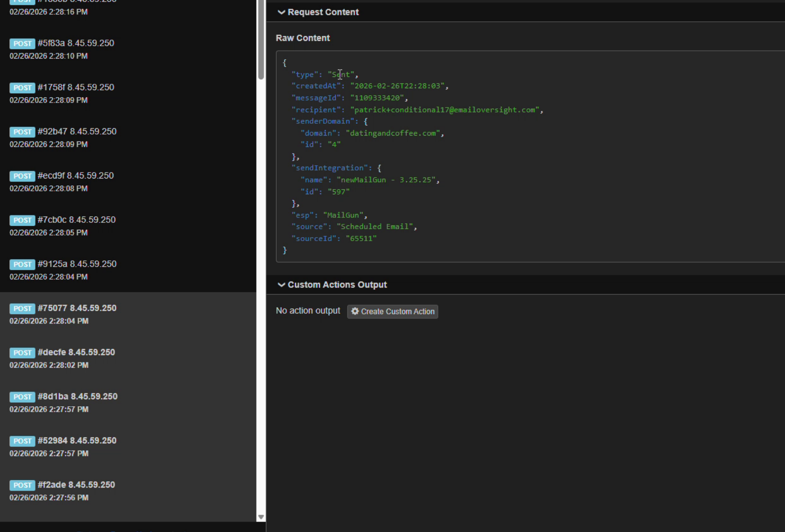This screenshot has height=532, width=785.
Task: Click the sendIntegration id value 597
Action: click(338, 192)
